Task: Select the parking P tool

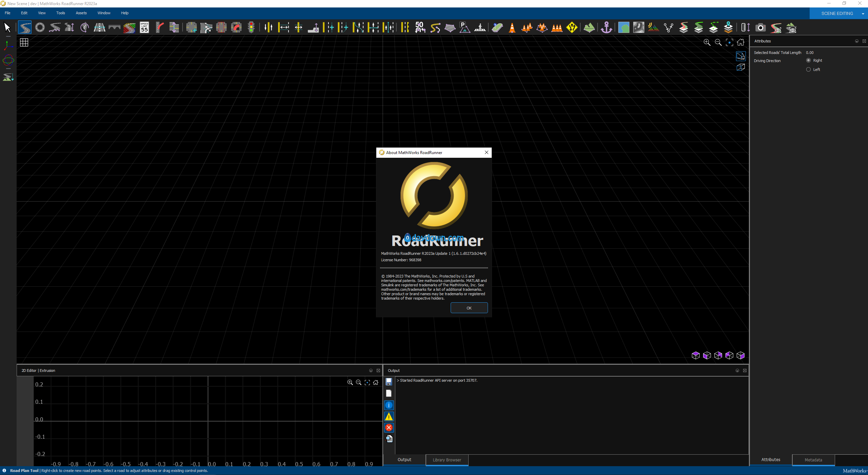Action: coord(465,27)
